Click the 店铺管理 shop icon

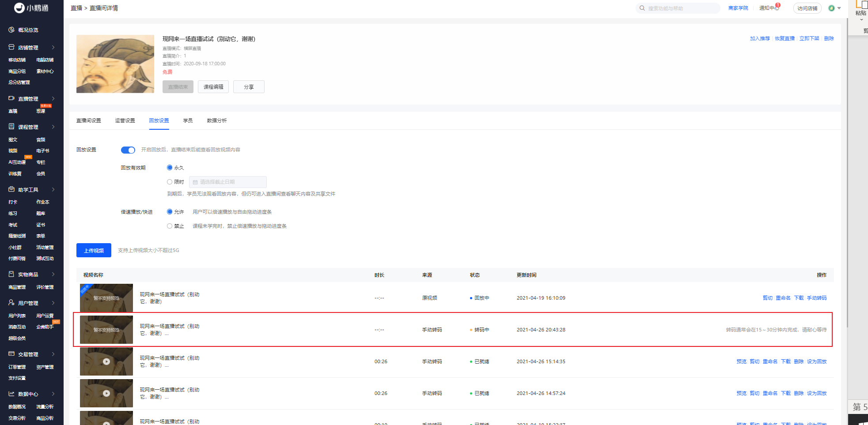(11, 47)
